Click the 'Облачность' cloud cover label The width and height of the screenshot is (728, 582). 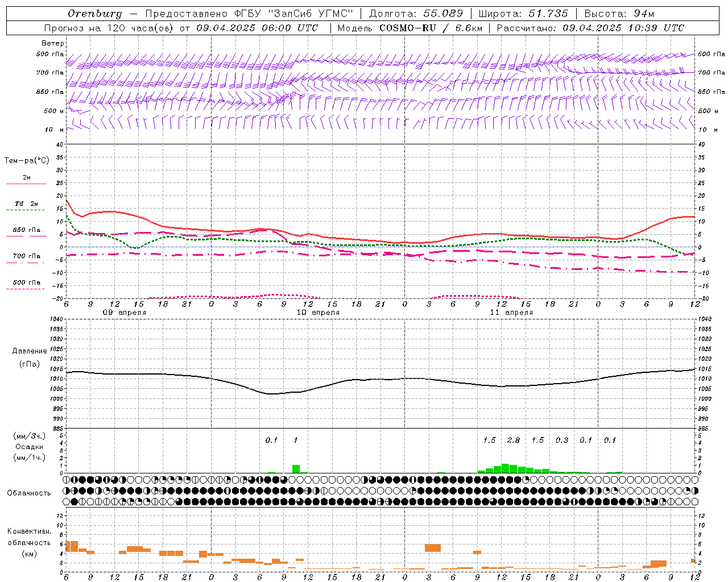[x=29, y=493]
